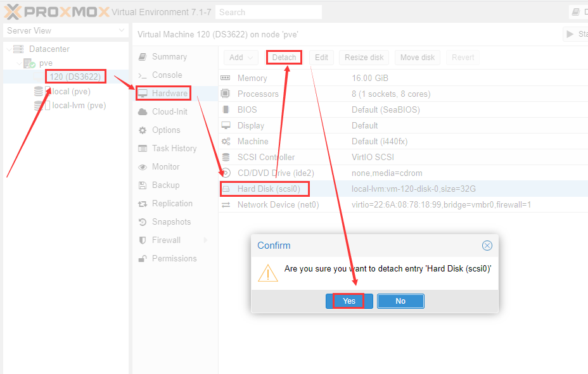Click the pve node icon

coord(29,63)
